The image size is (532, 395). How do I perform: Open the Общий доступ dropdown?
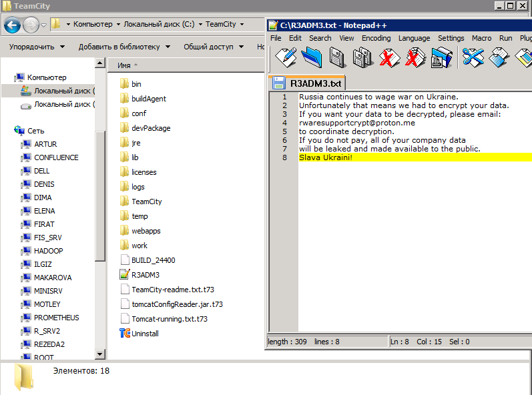coord(214,47)
